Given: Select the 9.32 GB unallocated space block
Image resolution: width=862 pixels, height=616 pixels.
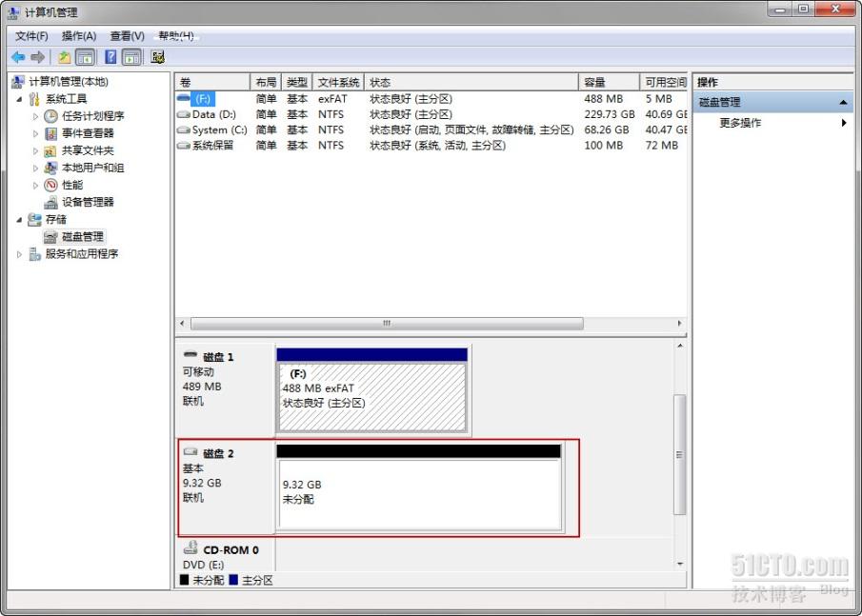Looking at the screenshot, I should pyautogui.click(x=419, y=487).
